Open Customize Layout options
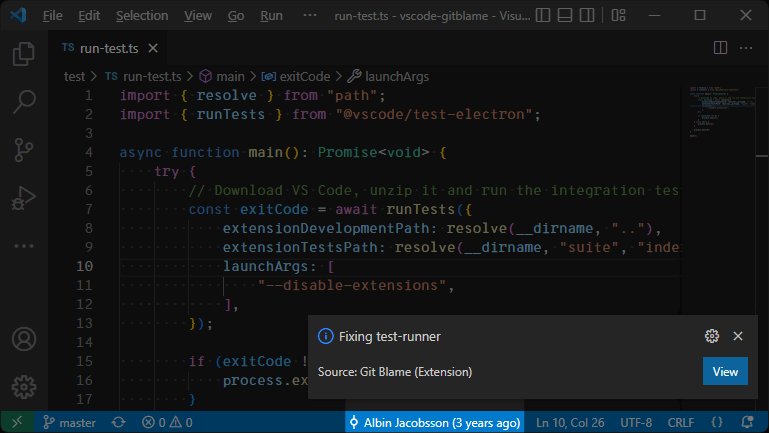The width and height of the screenshot is (769, 433). 618,15
